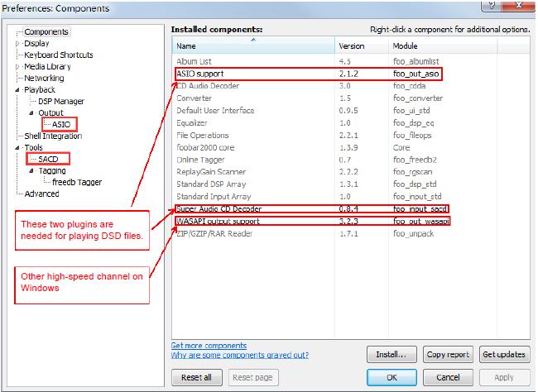Open Why are some components grayed out link
538x392 pixels.
pyautogui.click(x=240, y=355)
